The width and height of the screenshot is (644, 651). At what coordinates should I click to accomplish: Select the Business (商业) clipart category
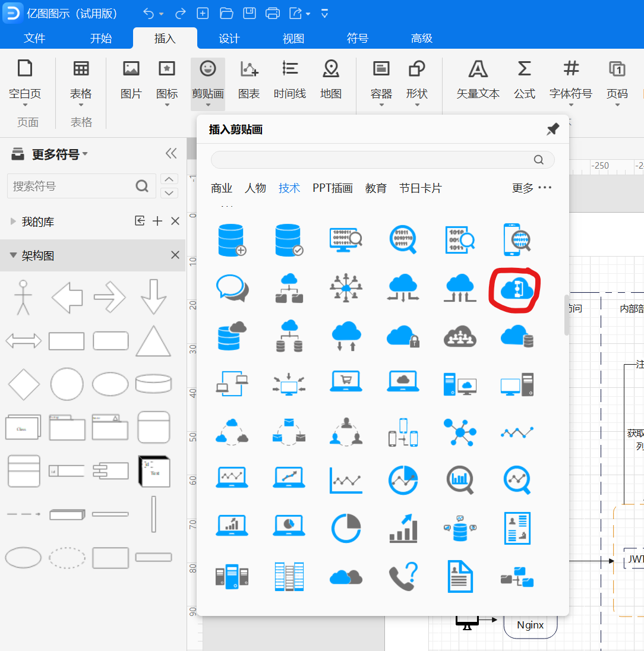pyautogui.click(x=222, y=188)
